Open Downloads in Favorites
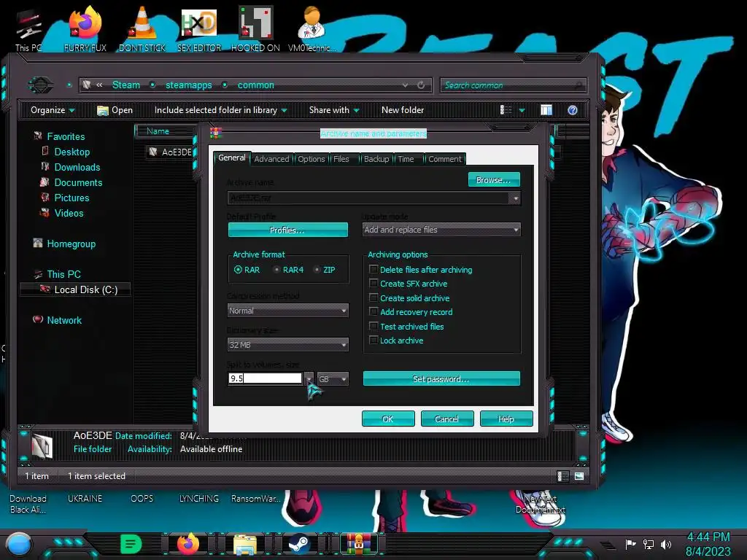The image size is (747, 560). point(77,167)
